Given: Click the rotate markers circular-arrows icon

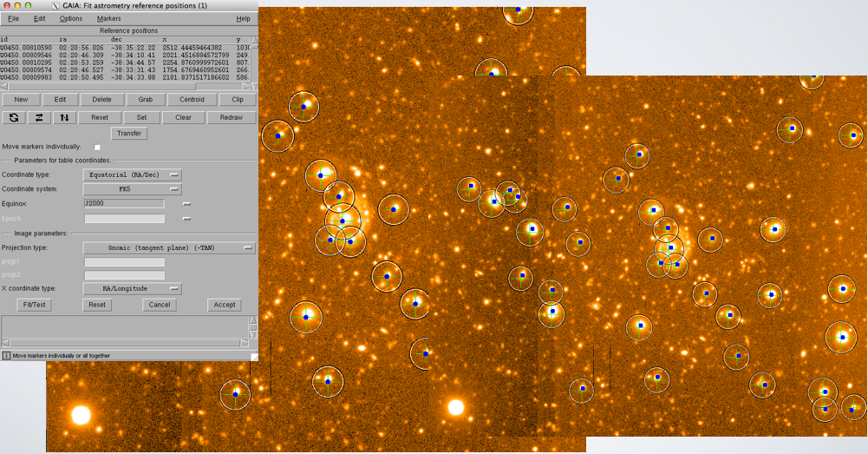Looking at the screenshot, I should click(x=14, y=117).
